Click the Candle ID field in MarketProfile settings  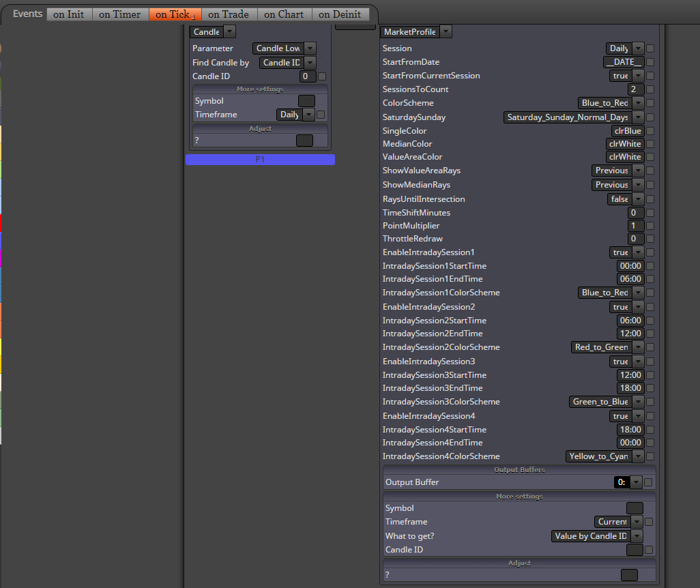click(635, 550)
